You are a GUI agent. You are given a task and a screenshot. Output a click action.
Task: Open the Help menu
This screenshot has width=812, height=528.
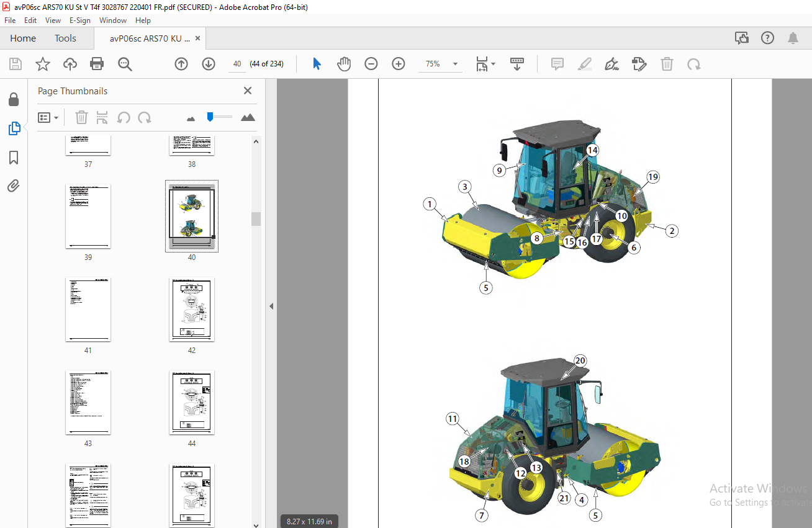point(143,20)
